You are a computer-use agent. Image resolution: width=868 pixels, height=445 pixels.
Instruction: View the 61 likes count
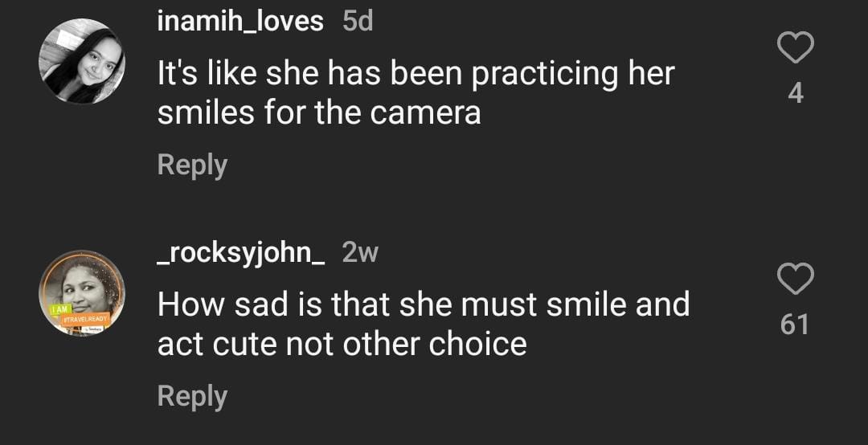(x=796, y=325)
